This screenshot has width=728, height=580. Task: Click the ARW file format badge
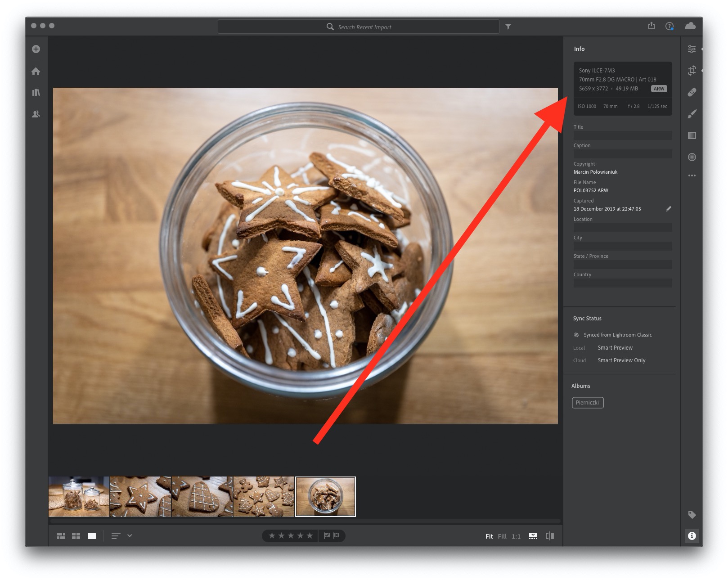[659, 89]
